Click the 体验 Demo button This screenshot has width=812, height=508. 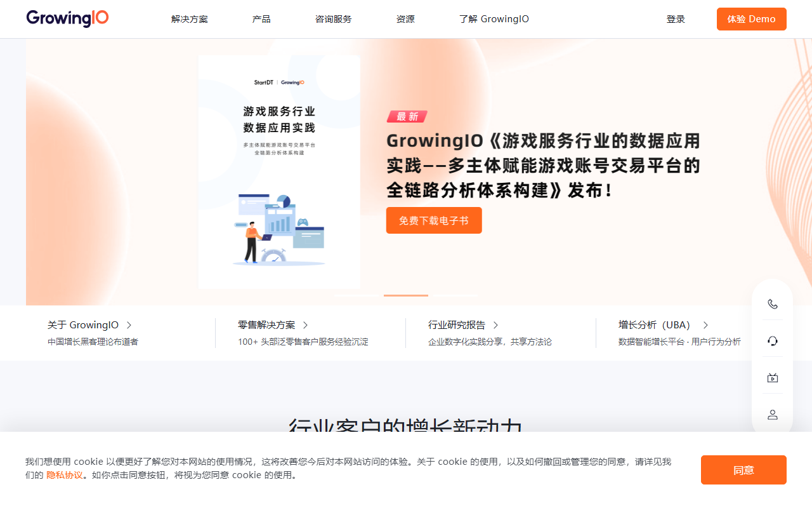752,19
